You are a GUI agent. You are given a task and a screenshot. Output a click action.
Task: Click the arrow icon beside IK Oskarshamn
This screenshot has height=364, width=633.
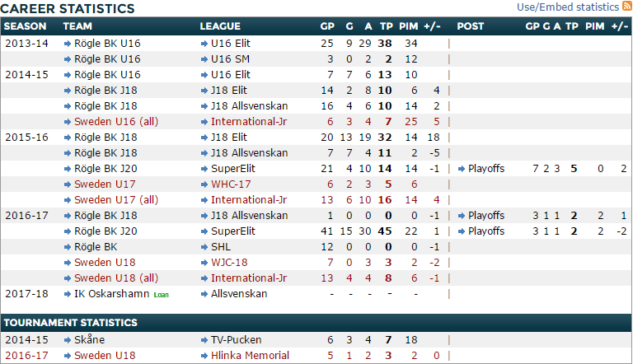pos(68,294)
